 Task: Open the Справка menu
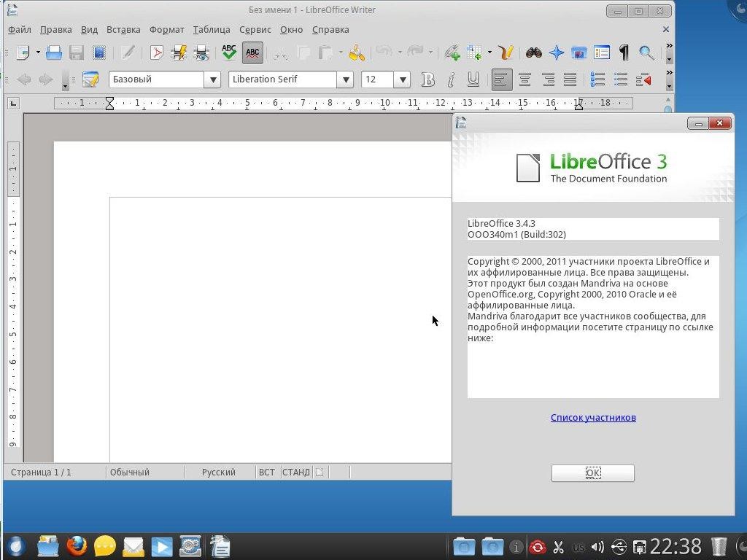pos(330,29)
